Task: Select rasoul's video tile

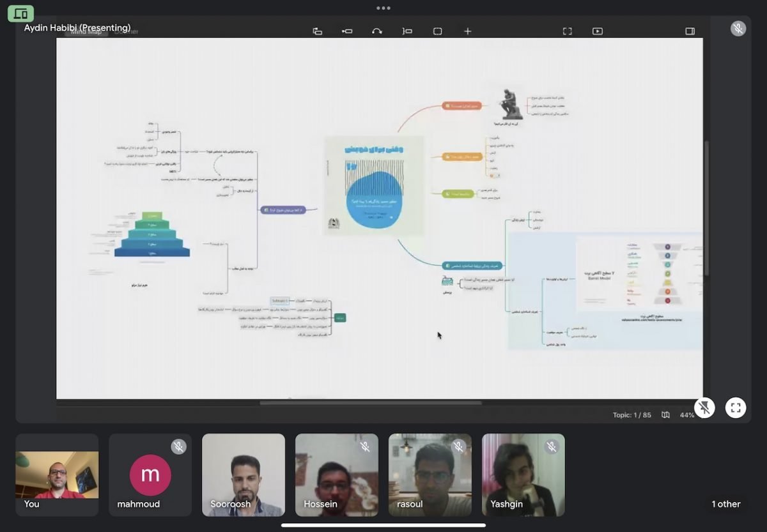Action: (430, 475)
